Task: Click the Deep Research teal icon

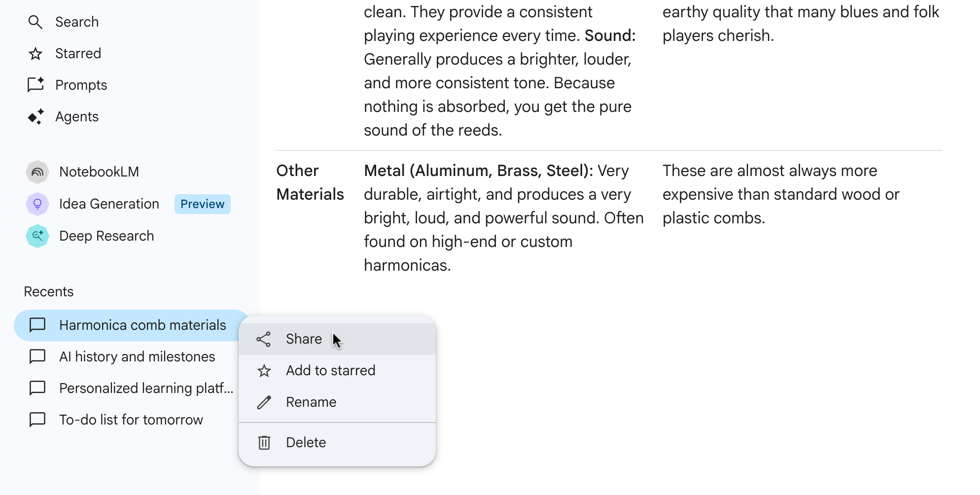Action: click(37, 236)
